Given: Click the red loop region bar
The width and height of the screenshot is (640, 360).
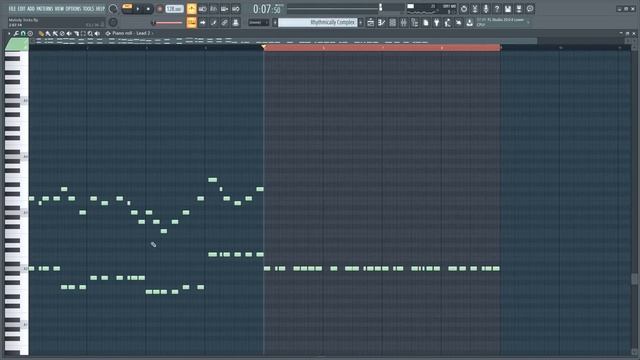Looking at the screenshot, I should (382, 48).
